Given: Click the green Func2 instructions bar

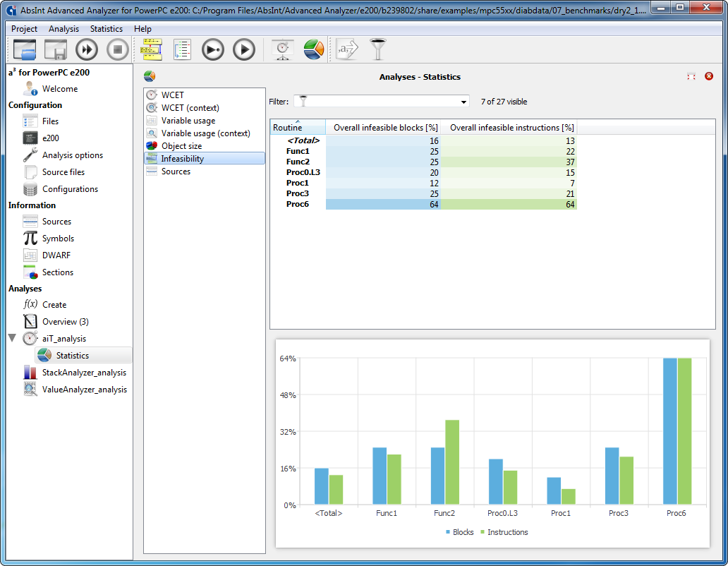Looking at the screenshot, I should (452, 462).
